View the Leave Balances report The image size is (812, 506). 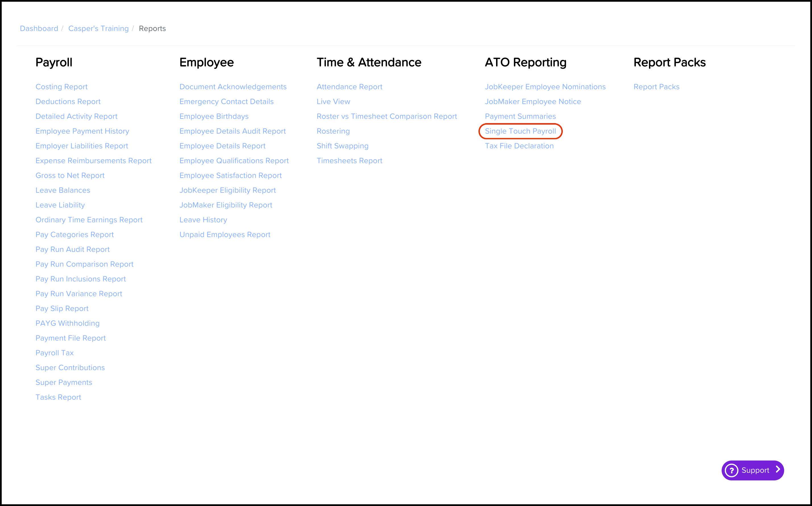pos(63,190)
